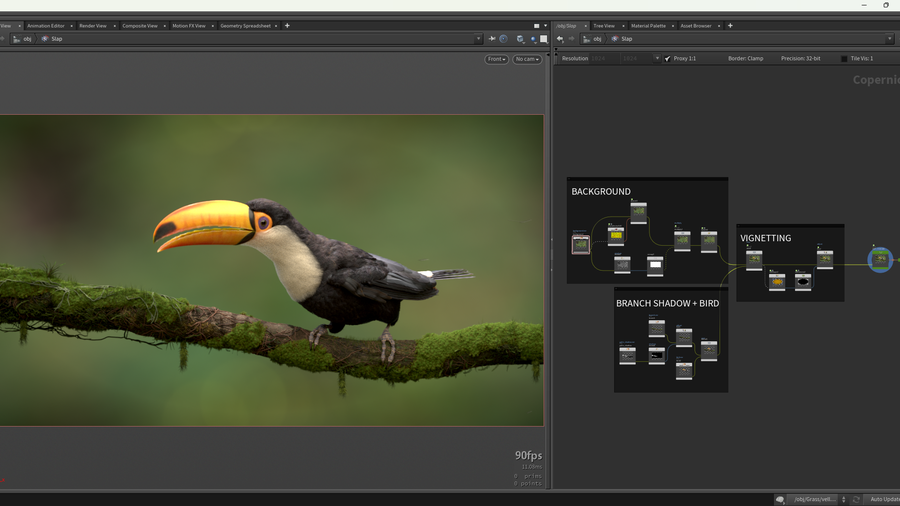Click the pin icon in viewer path bar
The width and height of the screenshot is (900, 506).
[x=491, y=39]
